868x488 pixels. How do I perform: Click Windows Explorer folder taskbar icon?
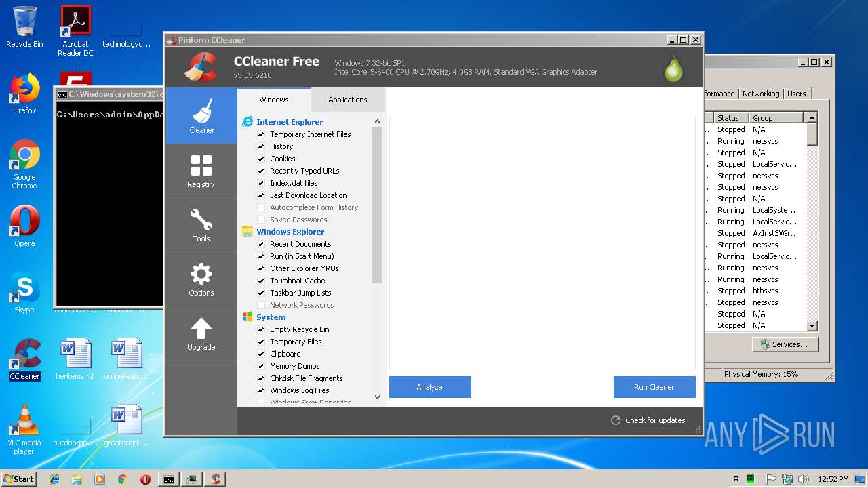(x=77, y=479)
